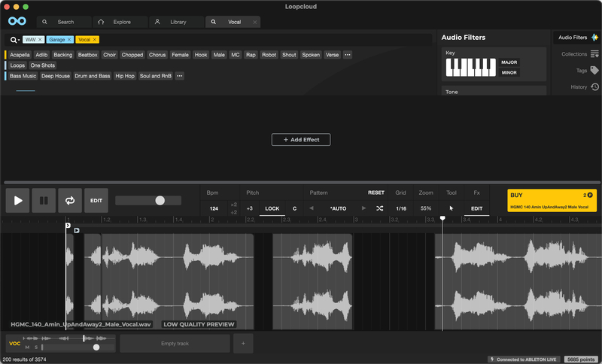
Task: Open the Tags panel icon
Action: (x=594, y=71)
